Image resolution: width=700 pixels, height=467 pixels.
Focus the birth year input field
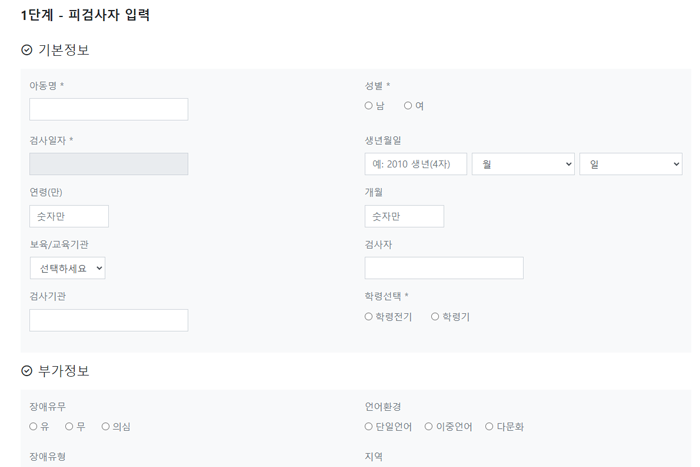click(x=416, y=164)
